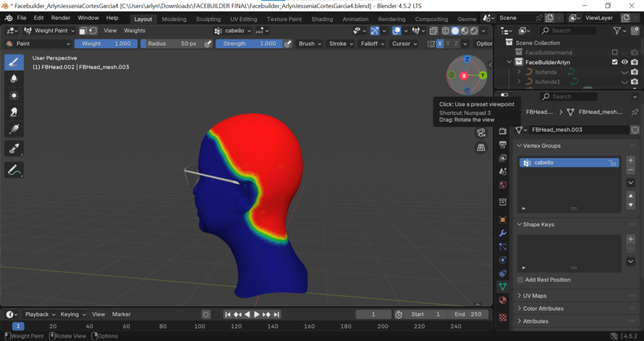
Task: Select the Gradient weight tool
Action: [14, 129]
